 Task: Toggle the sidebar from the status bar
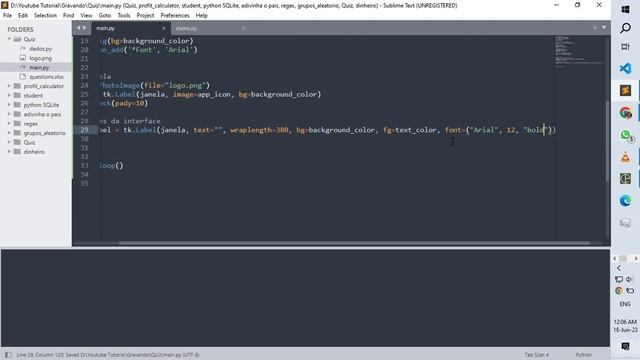tap(8, 355)
